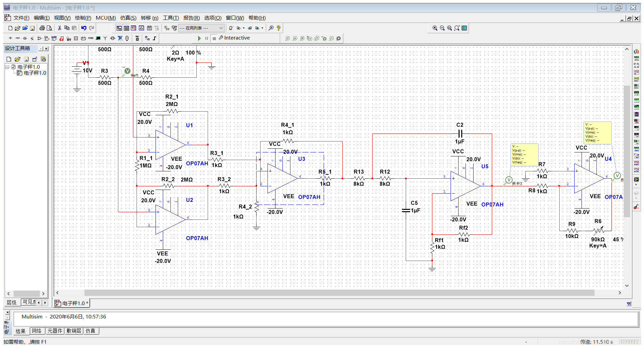The image size is (644, 348).
Task: Select the R13 8kΩ resistor label
Action: (359, 172)
